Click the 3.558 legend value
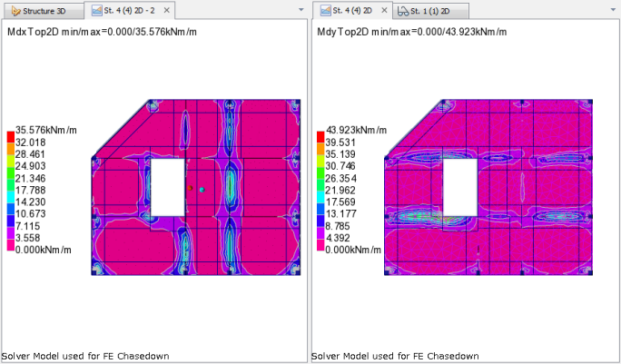 (x=27, y=238)
